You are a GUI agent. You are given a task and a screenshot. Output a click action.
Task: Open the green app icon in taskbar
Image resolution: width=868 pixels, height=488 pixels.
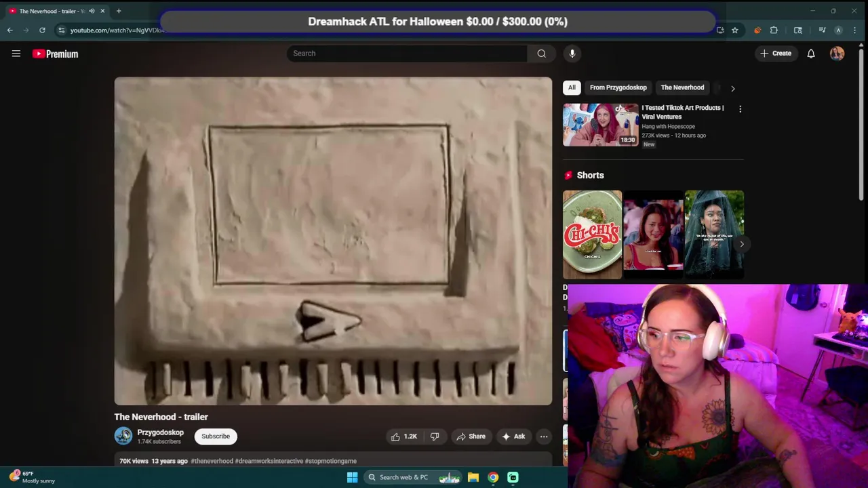pos(513,477)
